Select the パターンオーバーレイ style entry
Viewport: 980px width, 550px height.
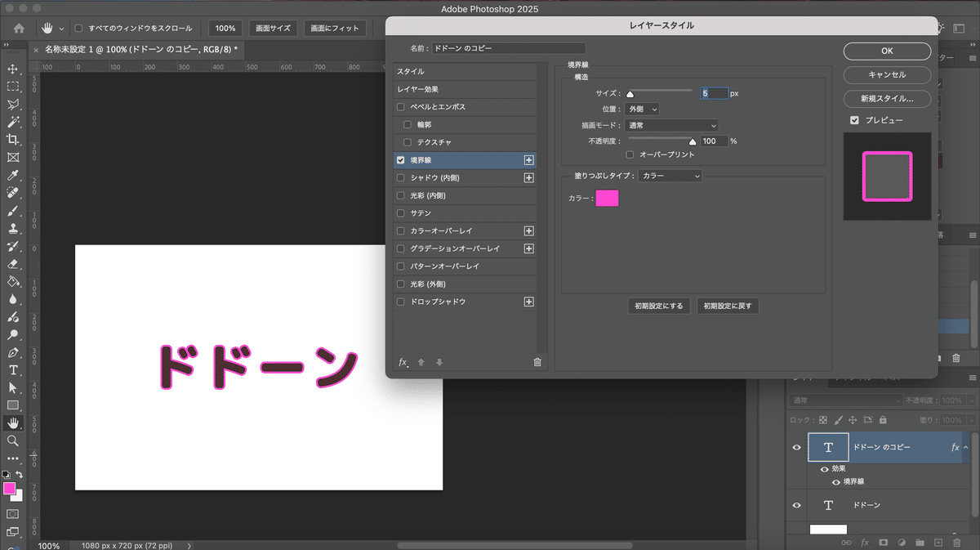pos(465,266)
